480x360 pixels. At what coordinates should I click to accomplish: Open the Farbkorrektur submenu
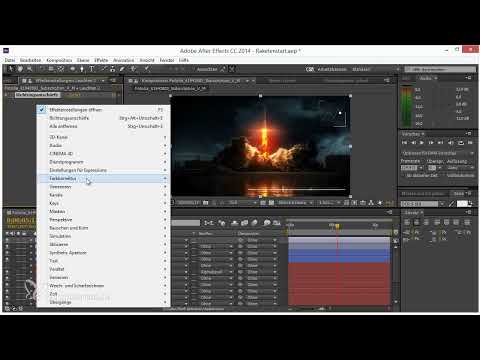103,178
